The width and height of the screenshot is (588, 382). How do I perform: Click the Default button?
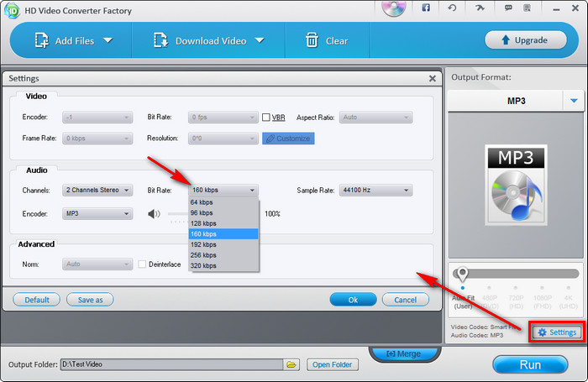[37, 300]
